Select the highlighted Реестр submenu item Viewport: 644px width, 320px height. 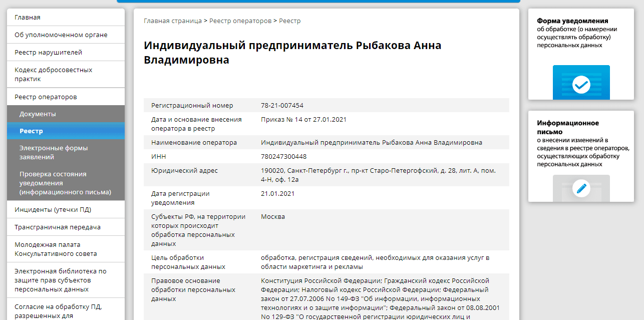[x=31, y=131]
